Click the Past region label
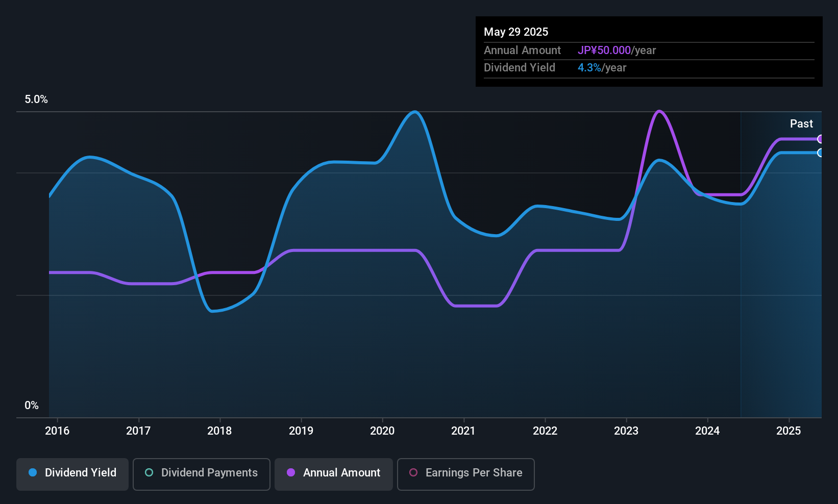The width and height of the screenshot is (838, 504). [801, 124]
